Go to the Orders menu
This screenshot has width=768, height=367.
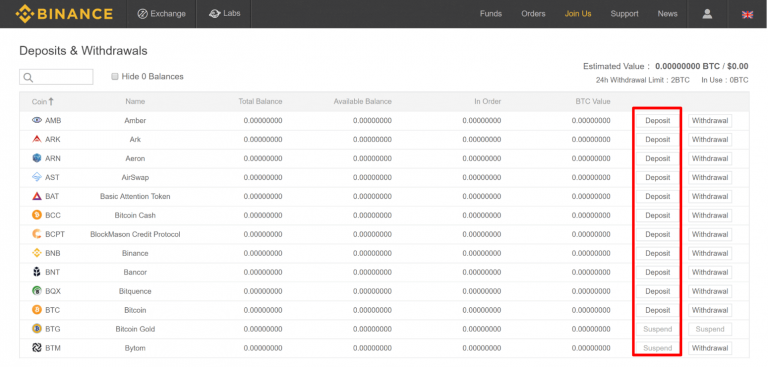coord(533,14)
